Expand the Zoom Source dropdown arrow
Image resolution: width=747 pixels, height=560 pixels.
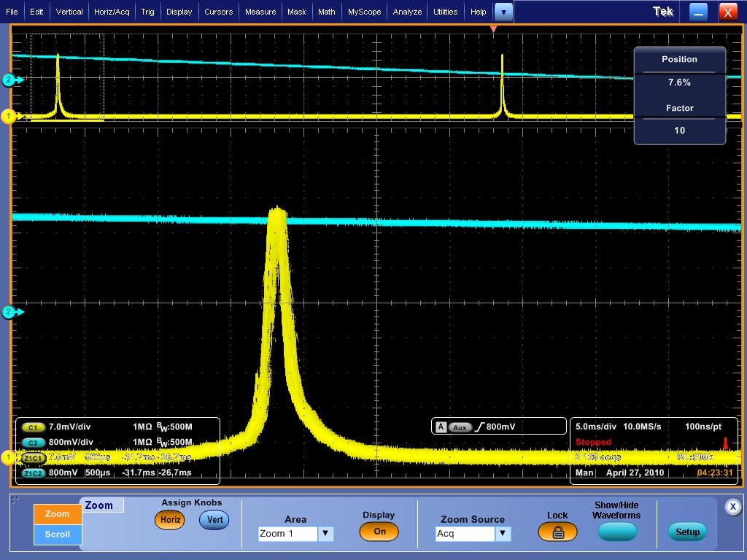(503, 534)
